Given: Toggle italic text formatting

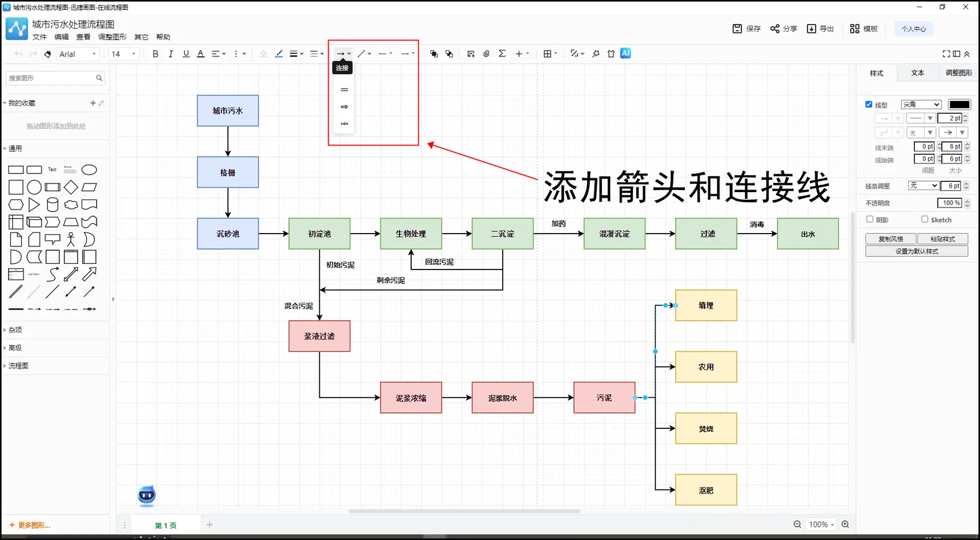Looking at the screenshot, I should [x=171, y=54].
